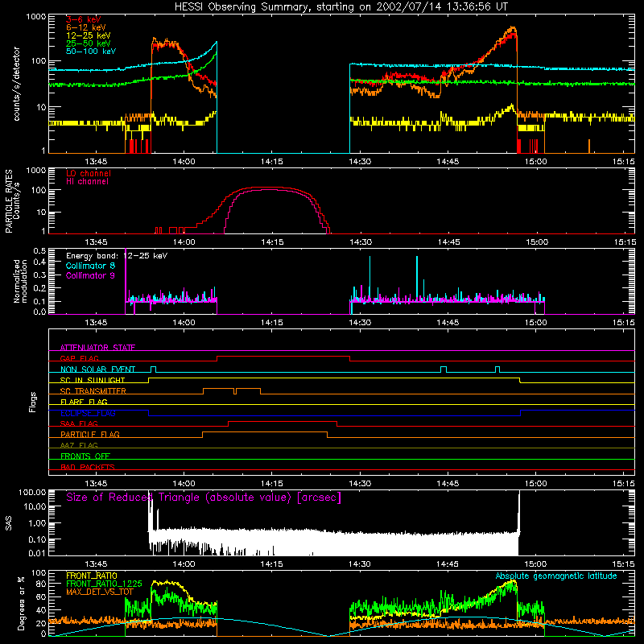The width and height of the screenshot is (644, 644).
Task: Select the 0.01 SAS axis value
Action: tap(37, 553)
